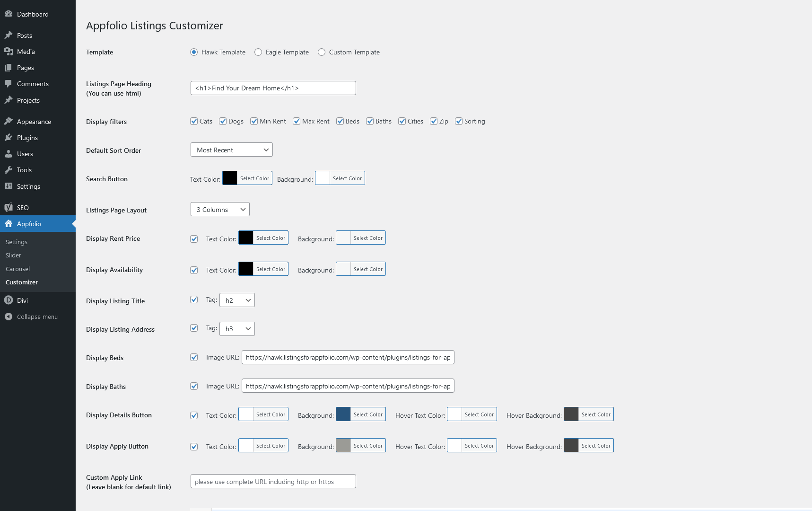Click the Collapse menu arrow icon
812x511 pixels.
9,317
